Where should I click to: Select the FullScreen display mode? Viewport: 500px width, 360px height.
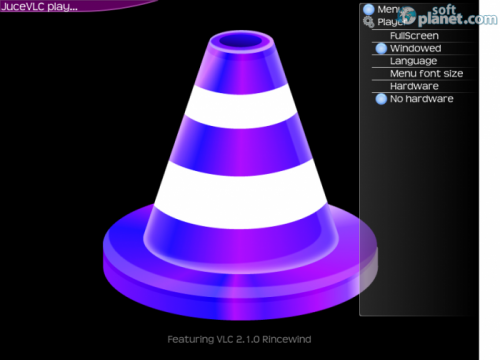414,36
